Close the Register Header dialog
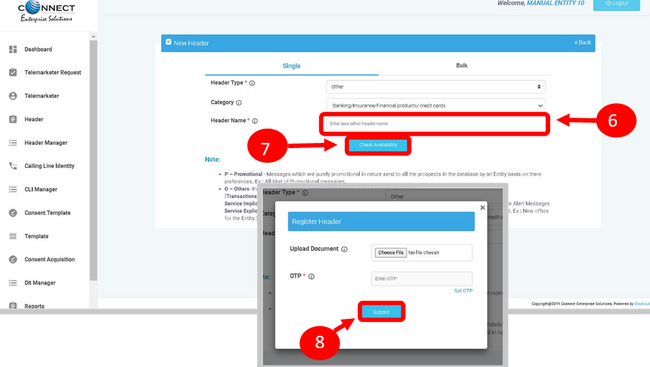The width and height of the screenshot is (650, 367). coord(483,207)
